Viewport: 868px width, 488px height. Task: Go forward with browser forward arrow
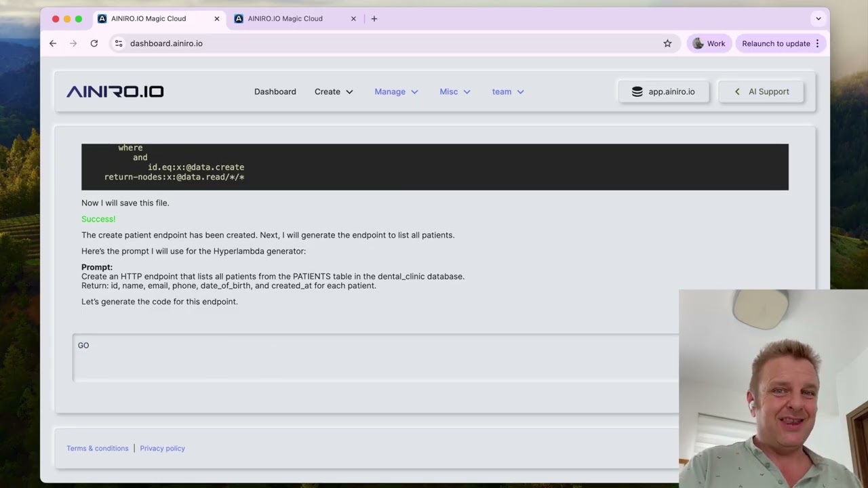coord(73,43)
